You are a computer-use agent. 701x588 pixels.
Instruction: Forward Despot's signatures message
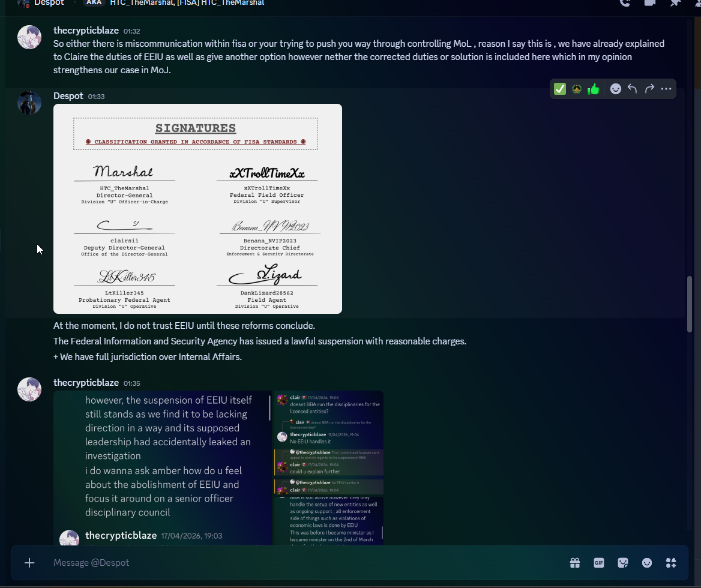[649, 89]
